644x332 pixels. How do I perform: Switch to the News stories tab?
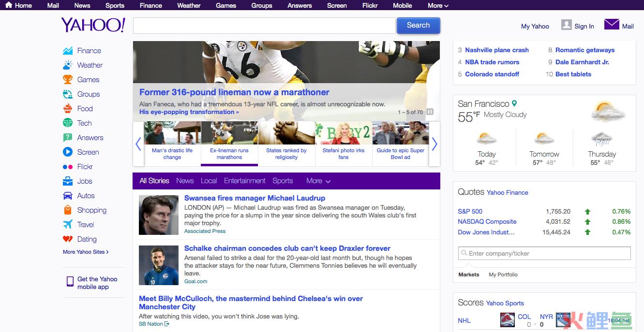185,181
